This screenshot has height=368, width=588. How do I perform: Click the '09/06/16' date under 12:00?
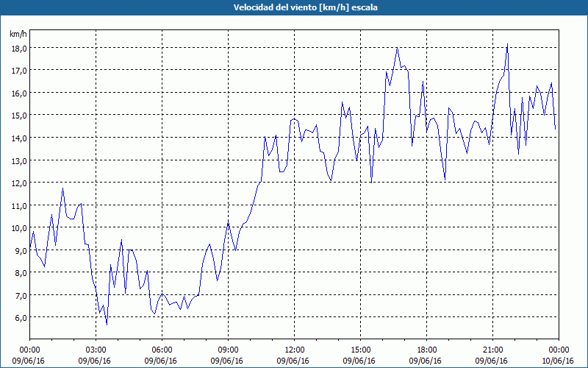[x=293, y=361]
